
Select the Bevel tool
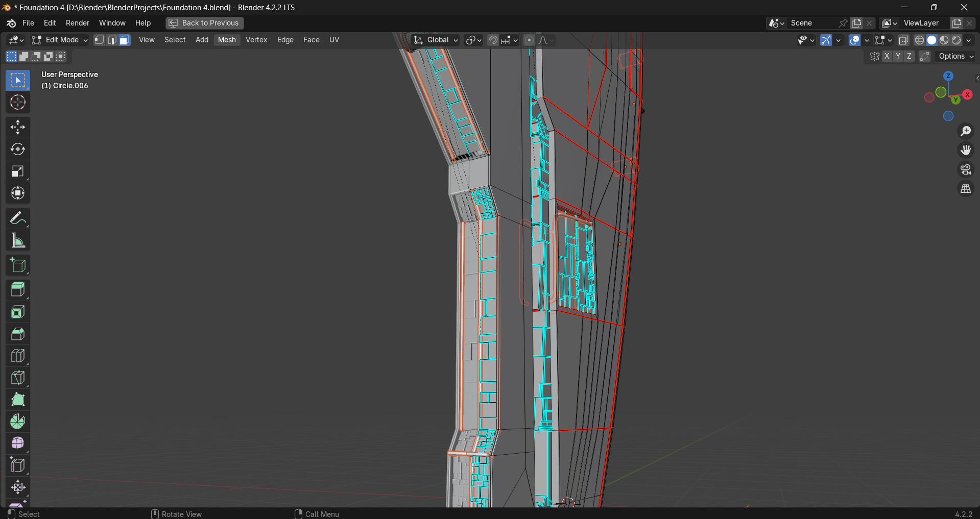18,334
